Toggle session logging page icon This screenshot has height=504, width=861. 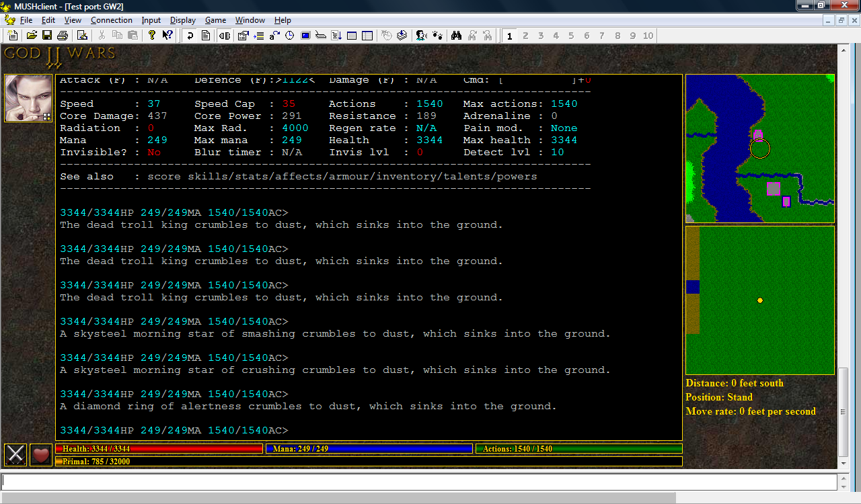[206, 36]
